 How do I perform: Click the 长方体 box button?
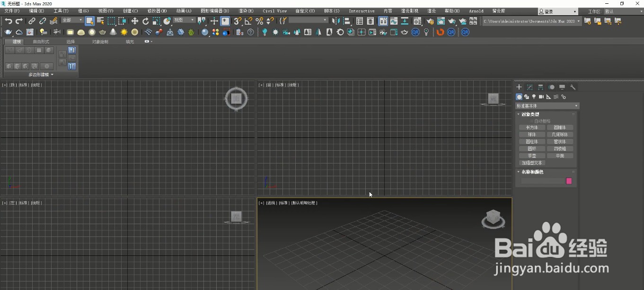[532, 127]
